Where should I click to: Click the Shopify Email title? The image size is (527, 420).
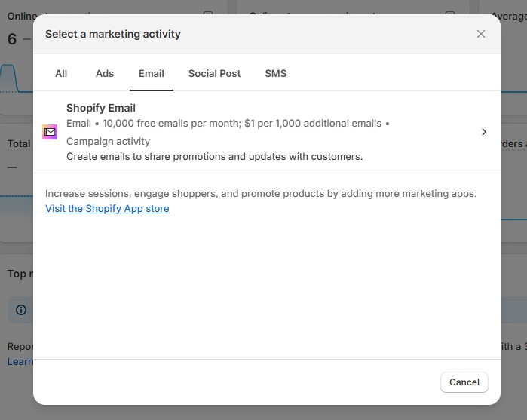pos(101,108)
